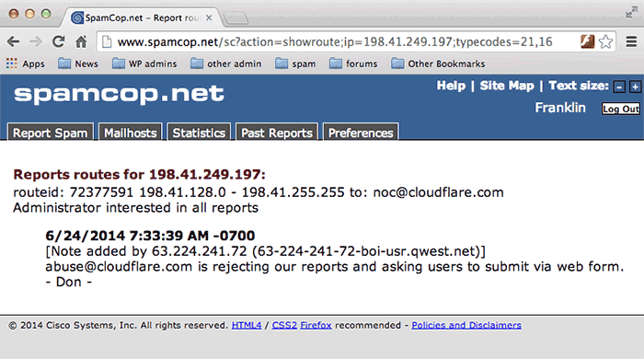Open the Report Spam tab
Image resolution: width=644 pixels, height=359 pixels.
(51, 133)
